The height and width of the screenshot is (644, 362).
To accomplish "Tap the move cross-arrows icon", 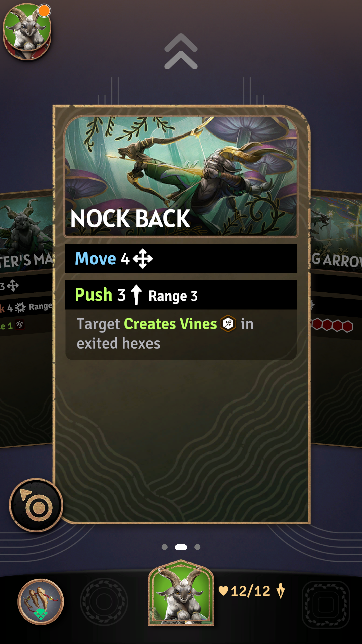I will pos(143,259).
